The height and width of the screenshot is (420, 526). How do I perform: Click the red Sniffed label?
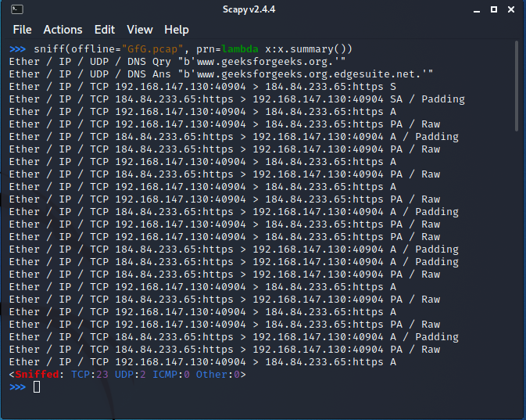coord(37,375)
